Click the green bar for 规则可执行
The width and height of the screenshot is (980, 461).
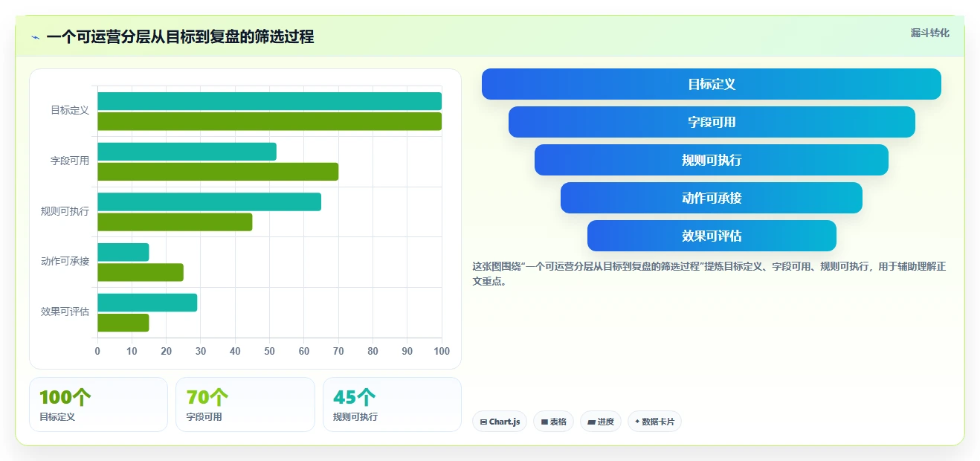[x=175, y=222]
